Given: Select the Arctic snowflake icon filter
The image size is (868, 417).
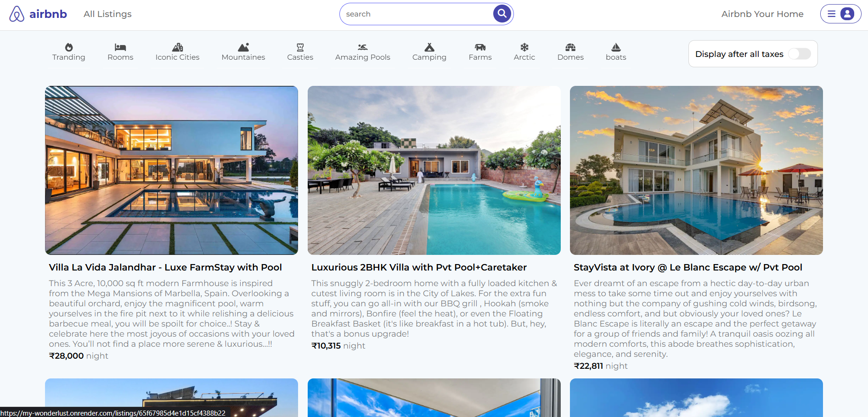Looking at the screenshot, I should pos(524,47).
